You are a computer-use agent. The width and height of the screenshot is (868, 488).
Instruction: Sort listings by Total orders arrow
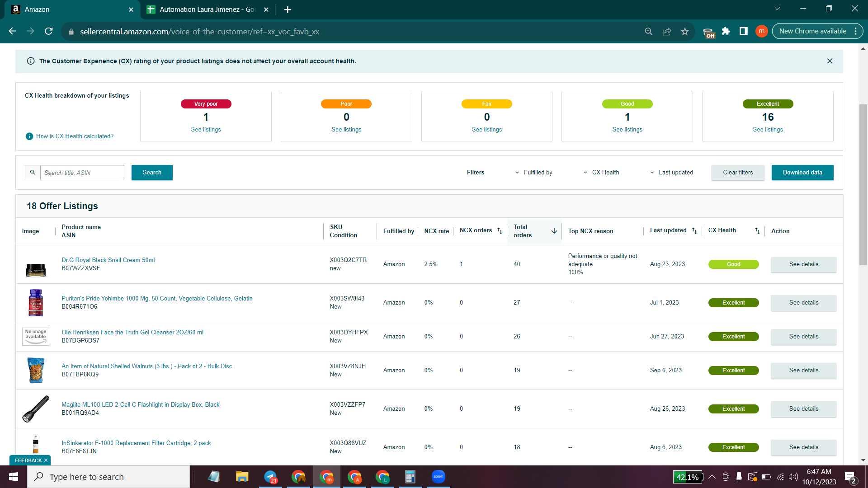[554, 231]
